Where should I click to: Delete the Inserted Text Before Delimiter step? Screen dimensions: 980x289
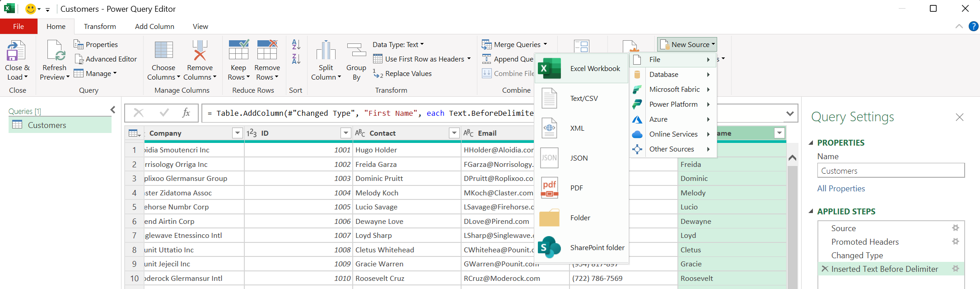coord(825,269)
